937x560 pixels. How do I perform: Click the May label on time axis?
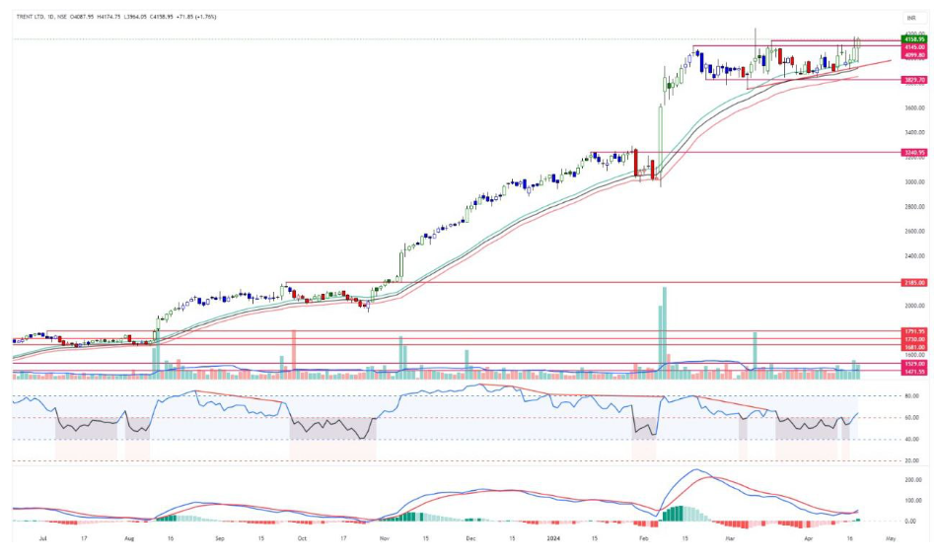(891, 540)
